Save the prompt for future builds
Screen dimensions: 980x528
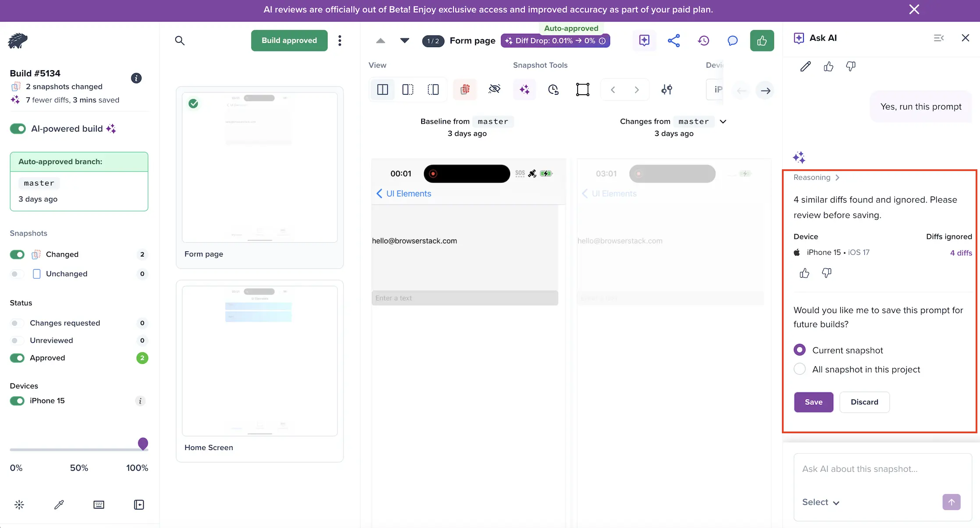pos(813,402)
